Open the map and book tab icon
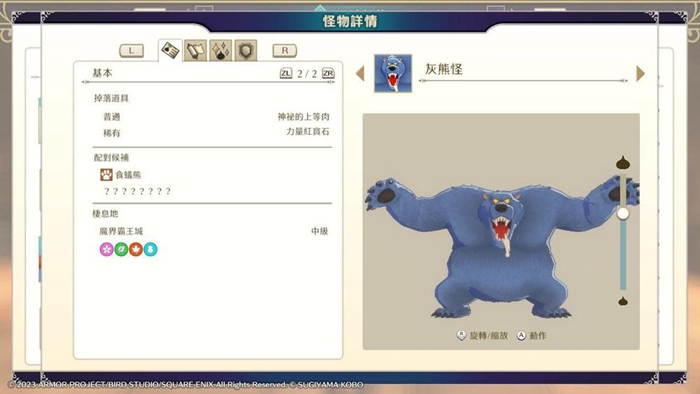Screen dimensions: 700x394 pyautogui.click(x=196, y=50)
